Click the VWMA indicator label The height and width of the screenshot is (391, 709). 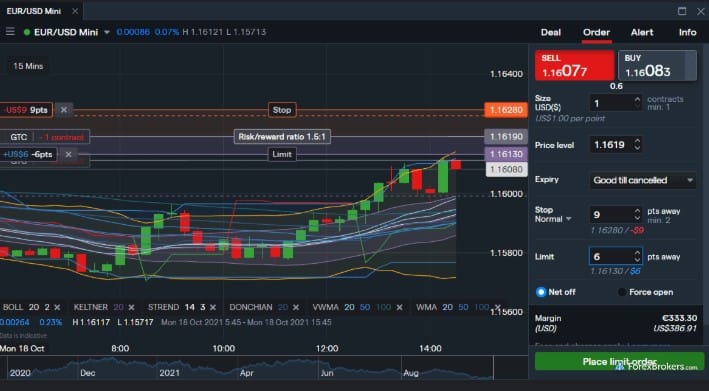tap(326, 307)
